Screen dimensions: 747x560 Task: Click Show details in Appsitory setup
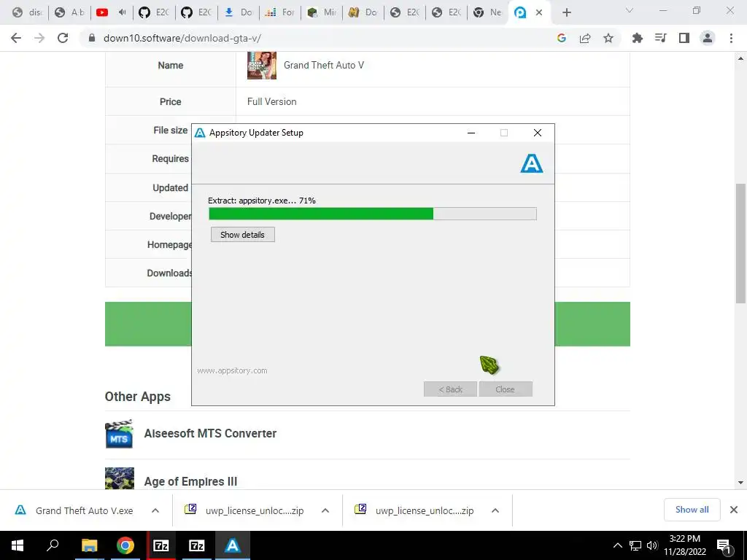coord(242,234)
